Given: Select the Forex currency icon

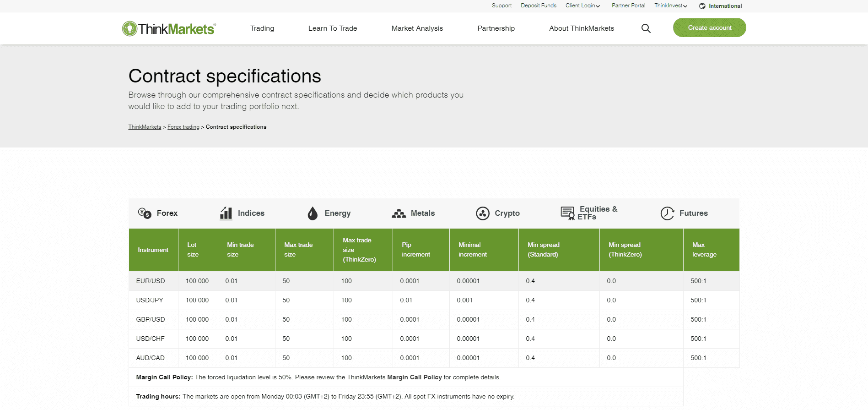Looking at the screenshot, I should [x=145, y=213].
